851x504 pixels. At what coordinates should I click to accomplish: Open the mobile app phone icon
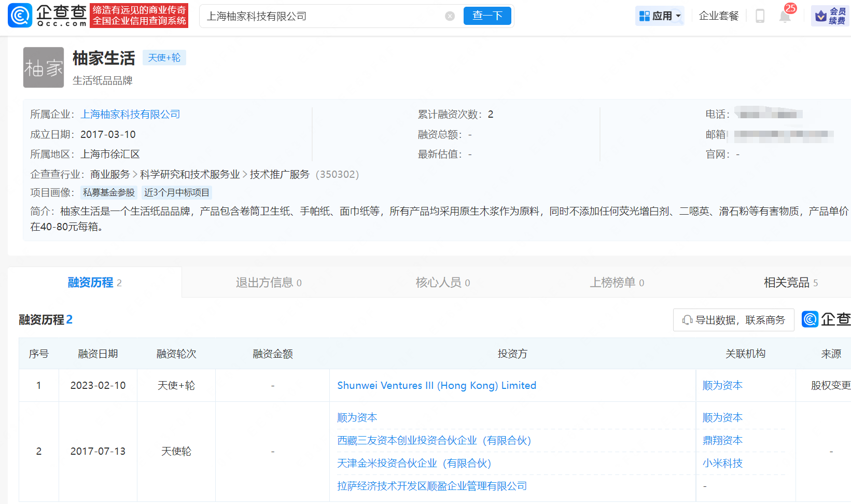click(760, 16)
